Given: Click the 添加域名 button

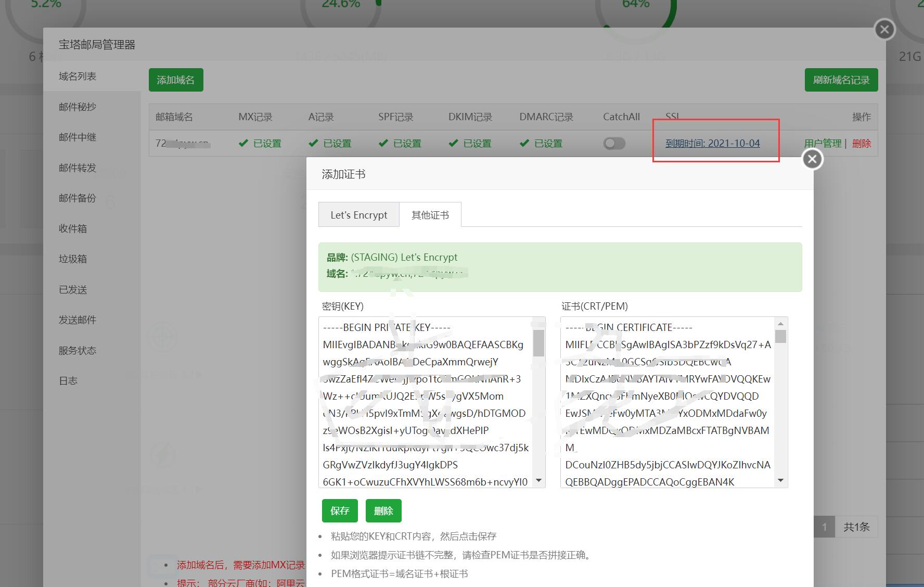Looking at the screenshot, I should pos(176,80).
